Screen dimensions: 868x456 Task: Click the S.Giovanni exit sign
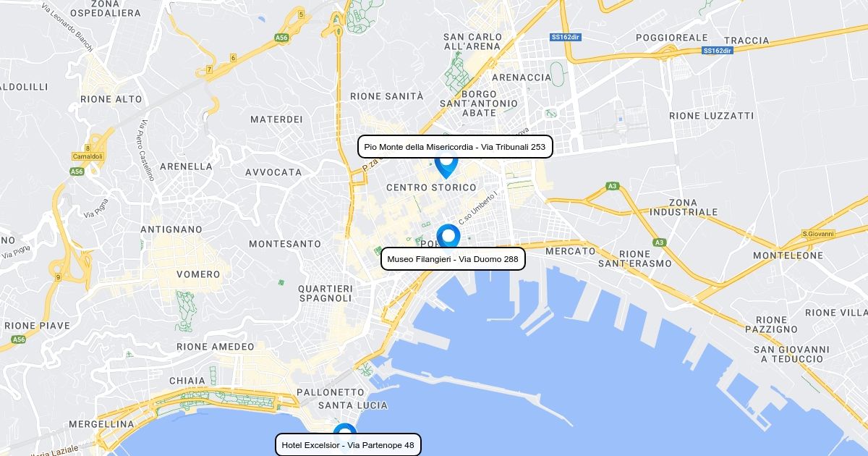pos(819,234)
